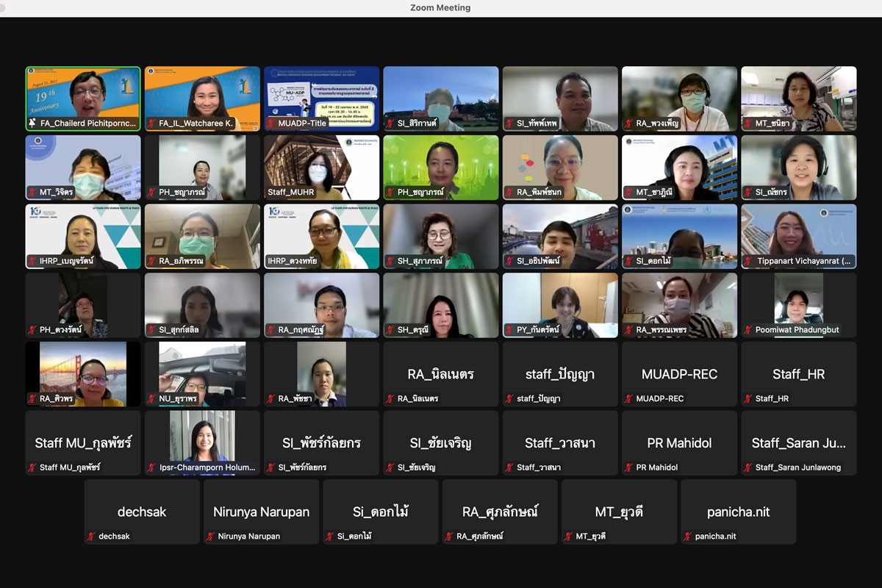Select the Ipsr-Charamporn Holum video tile

click(202, 442)
